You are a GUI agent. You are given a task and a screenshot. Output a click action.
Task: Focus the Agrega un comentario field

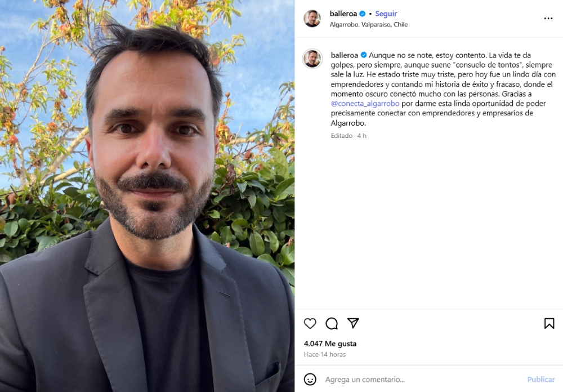(x=422, y=380)
